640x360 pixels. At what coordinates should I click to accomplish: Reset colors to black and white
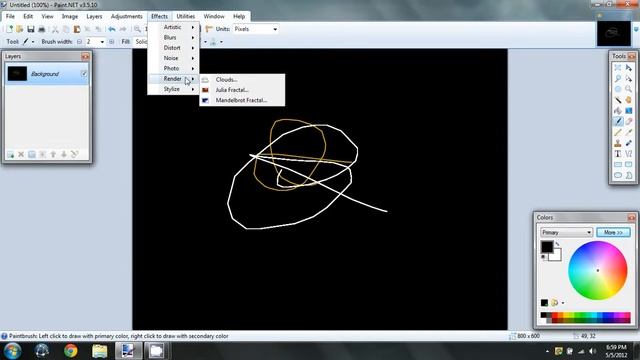(x=543, y=257)
